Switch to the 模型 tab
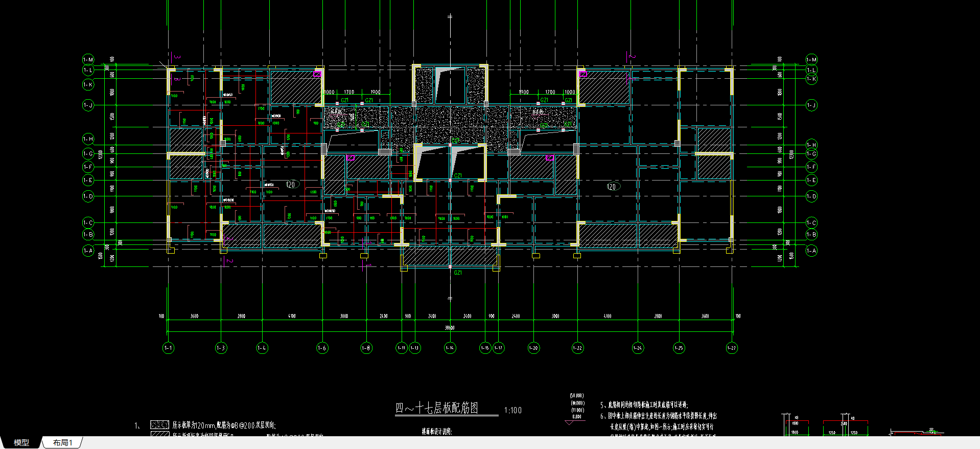The height and width of the screenshot is (449, 980). 21,442
